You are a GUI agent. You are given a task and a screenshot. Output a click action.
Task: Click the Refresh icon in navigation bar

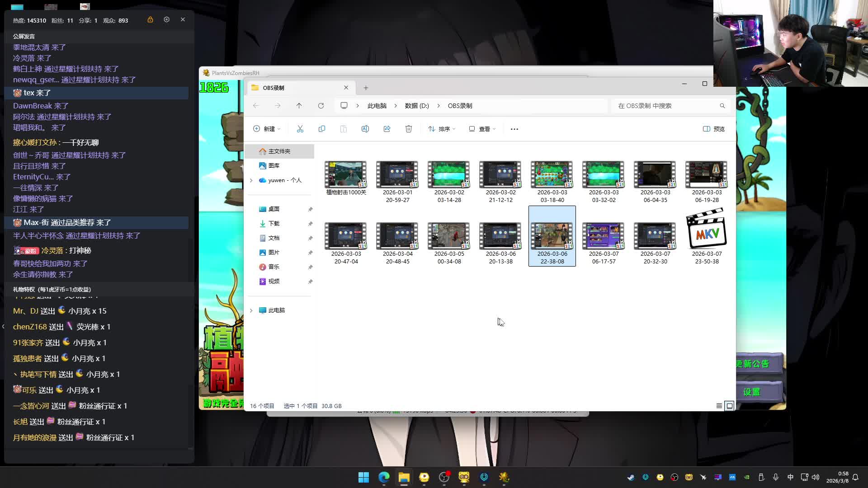tap(321, 106)
